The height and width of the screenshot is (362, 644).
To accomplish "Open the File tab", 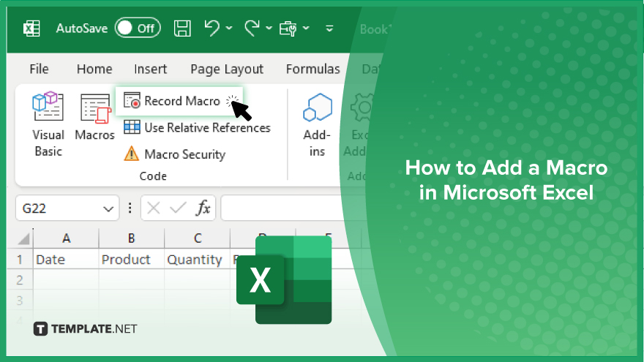I will tap(39, 69).
